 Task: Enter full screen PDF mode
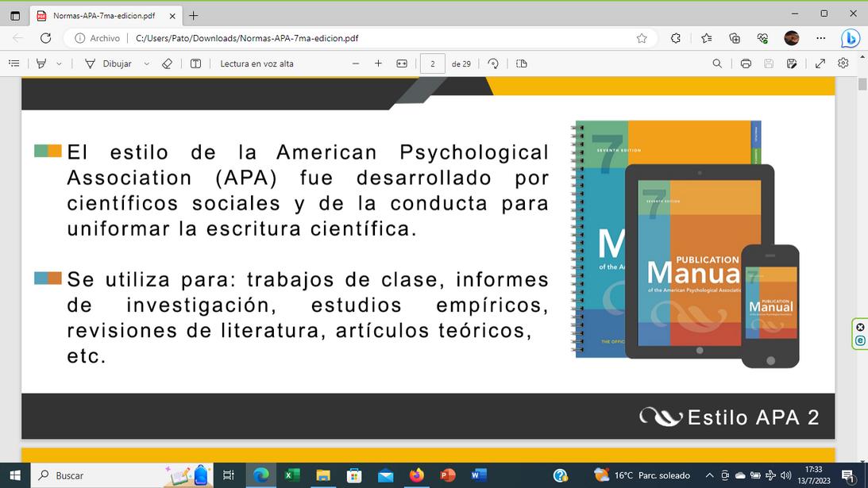(820, 63)
